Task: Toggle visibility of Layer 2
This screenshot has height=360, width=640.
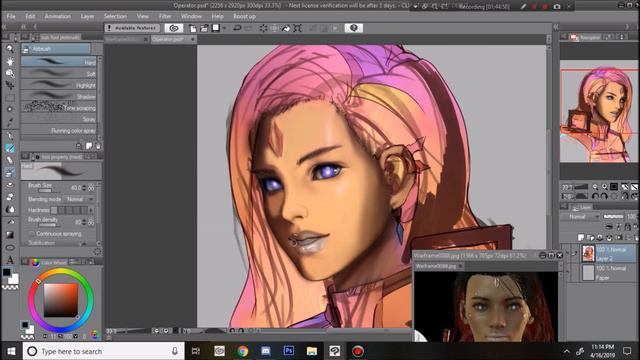Action: coord(567,253)
